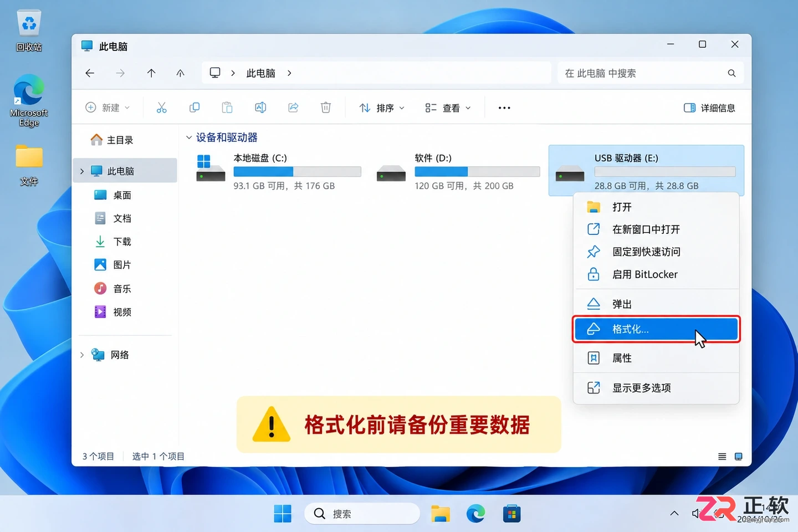Viewport: 798px width, 532px height.
Task: Go forward with the right arrow
Action: pyautogui.click(x=120, y=73)
